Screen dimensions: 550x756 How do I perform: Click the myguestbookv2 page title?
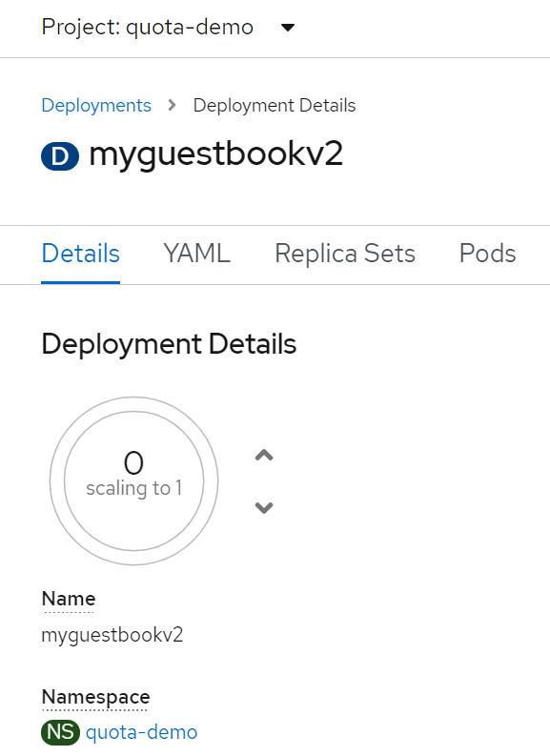tap(216, 155)
